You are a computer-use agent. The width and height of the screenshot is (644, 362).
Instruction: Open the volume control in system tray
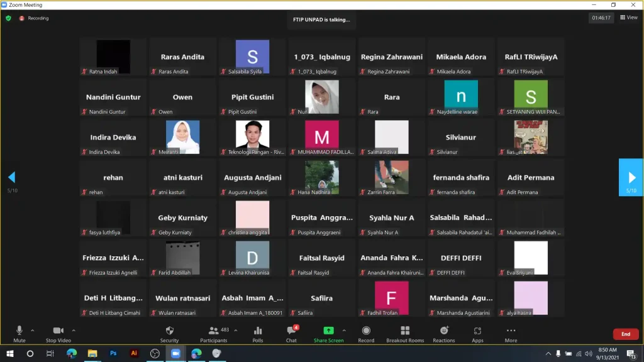point(589,353)
